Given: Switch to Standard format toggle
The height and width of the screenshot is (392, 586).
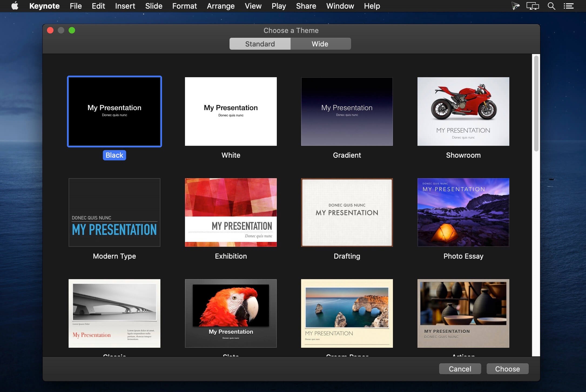Looking at the screenshot, I should coord(260,43).
